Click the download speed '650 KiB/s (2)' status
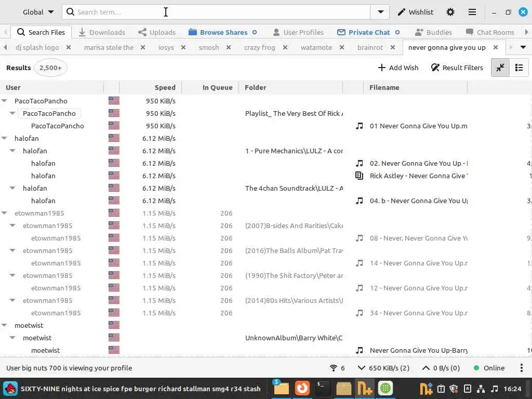This screenshot has width=532, height=399. point(384,368)
